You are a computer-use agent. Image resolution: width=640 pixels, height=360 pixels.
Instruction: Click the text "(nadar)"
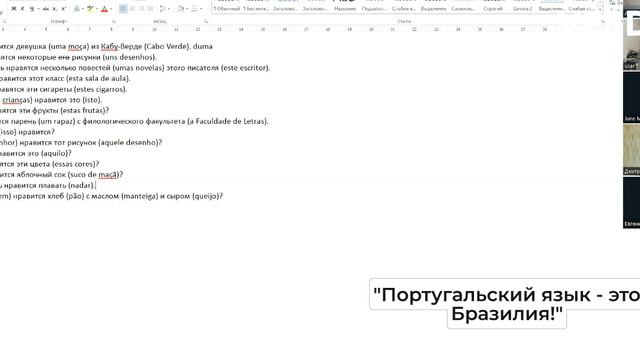[x=81, y=185]
